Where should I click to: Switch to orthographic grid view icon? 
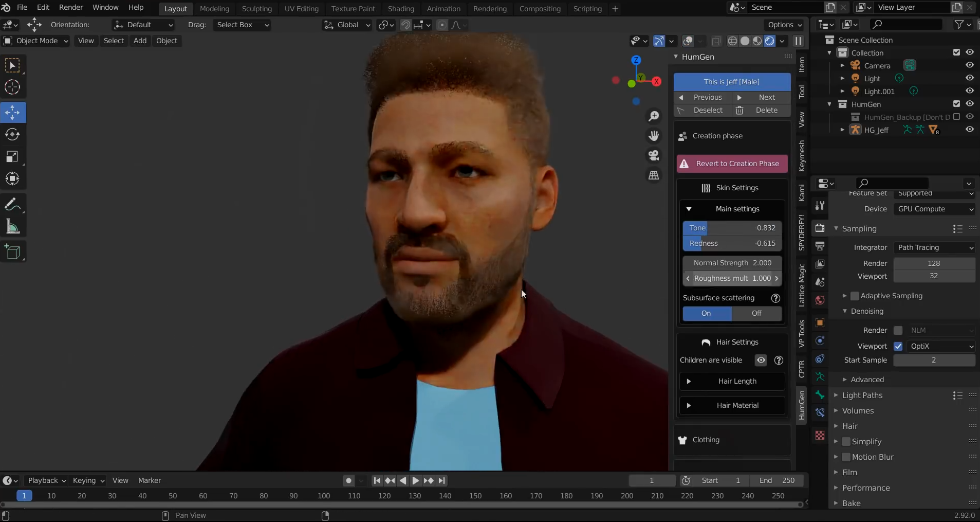pyautogui.click(x=654, y=175)
